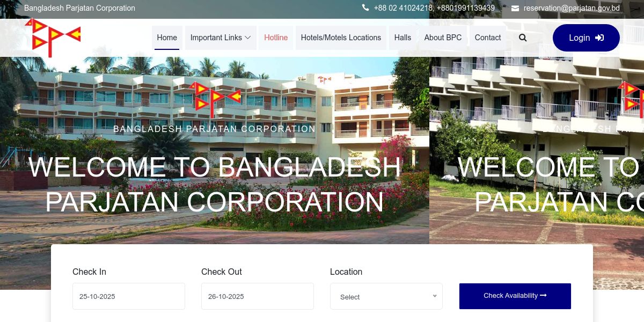Click the Check Availability button

pos(515,296)
